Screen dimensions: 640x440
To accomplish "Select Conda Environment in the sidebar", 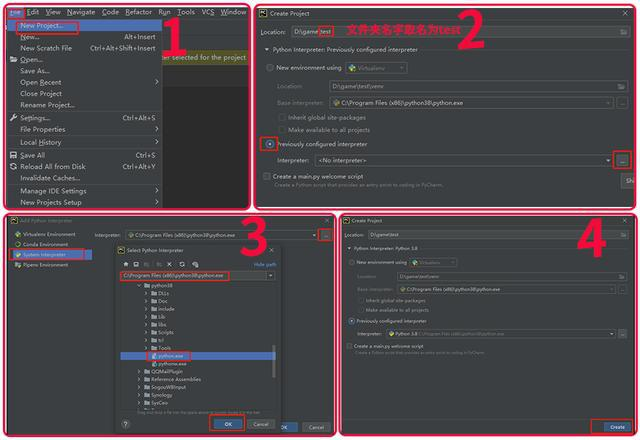I will pyautogui.click(x=45, y=244).
